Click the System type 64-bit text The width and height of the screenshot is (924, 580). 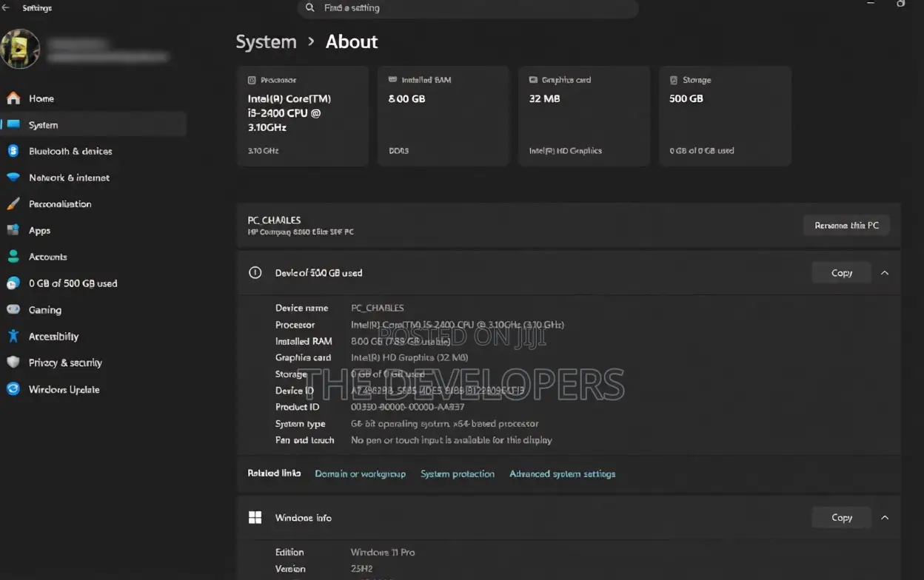coord(445,424)
